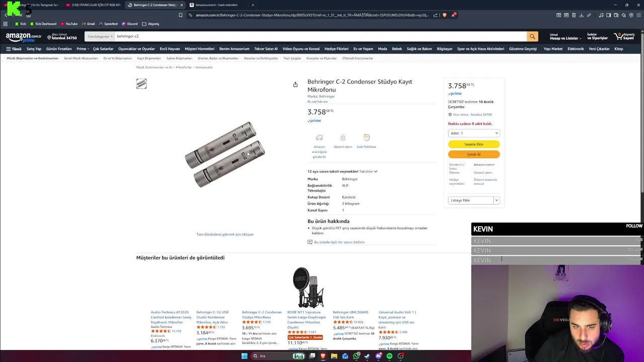Click the Amazon search input field
The width and height of the screenshot is (644, 362).
pos(320,36)
